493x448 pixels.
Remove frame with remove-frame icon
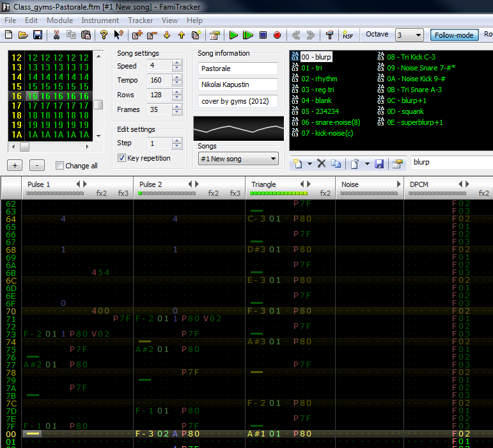(152, 35)
